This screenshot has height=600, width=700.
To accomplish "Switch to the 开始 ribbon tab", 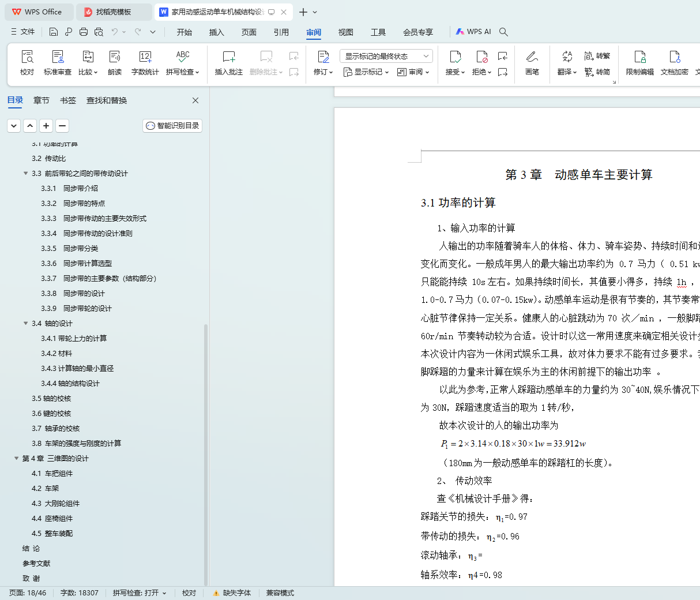I will 185,32.
